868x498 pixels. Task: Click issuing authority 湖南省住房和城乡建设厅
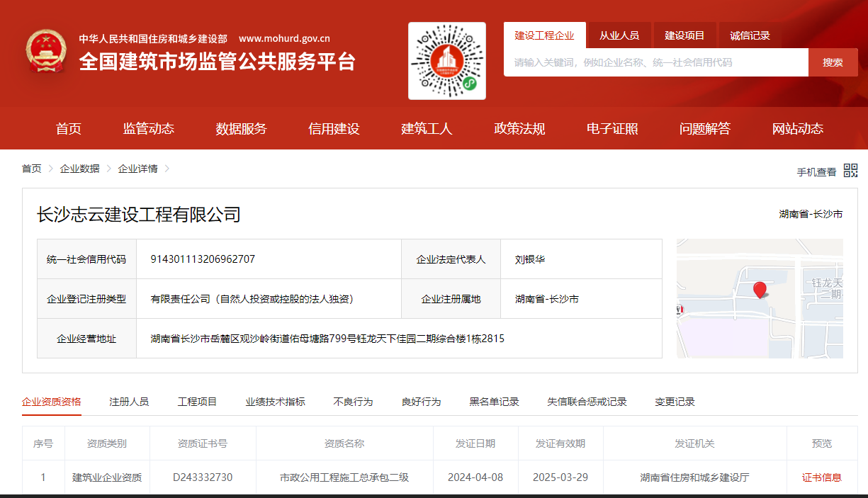tap(694, 477)
